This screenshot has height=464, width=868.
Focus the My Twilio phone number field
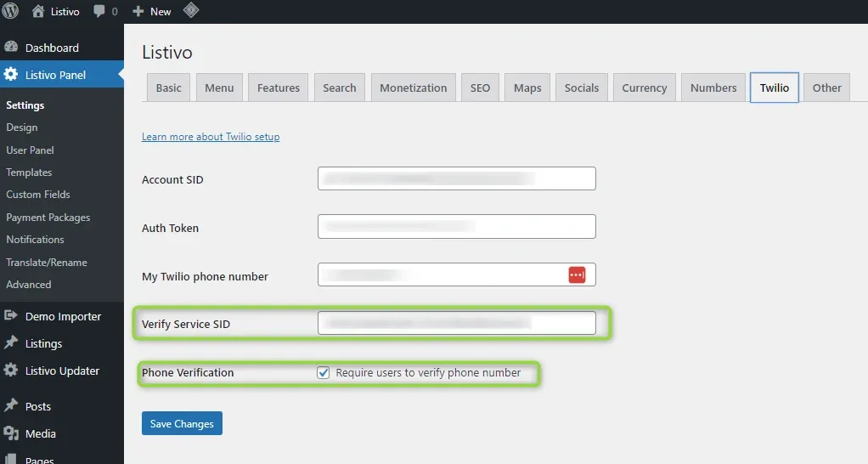pos(457,274)
